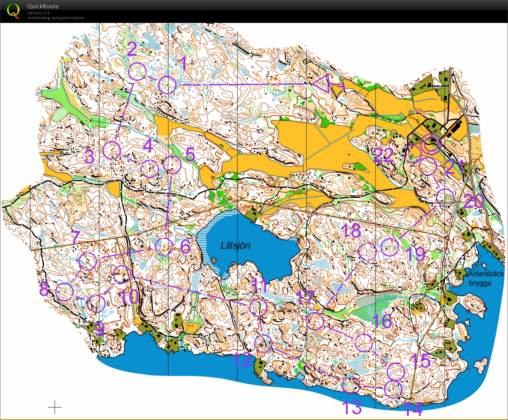Select the finish double-circle marker
Viewport: 508px width, 420px height.
click(431, 144)
